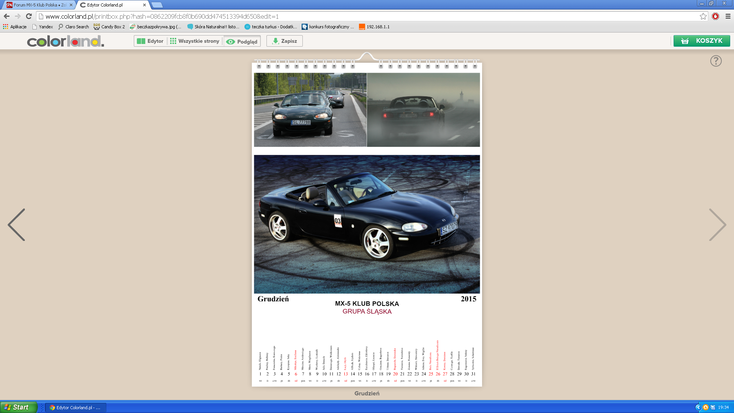Select the large black MX-5 photo
The width and height of the screenshot is (734, 413).
[x=367, y=224]
